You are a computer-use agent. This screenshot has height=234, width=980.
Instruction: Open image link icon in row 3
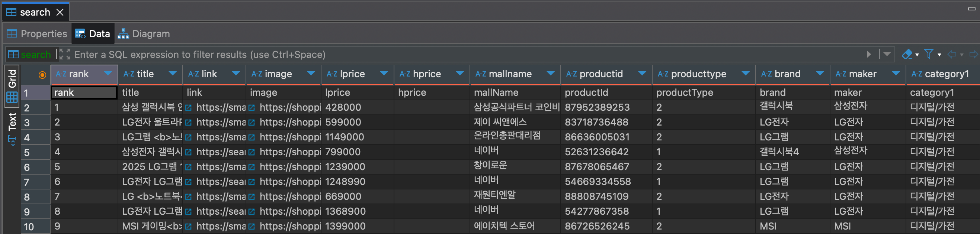coord(252,123)
